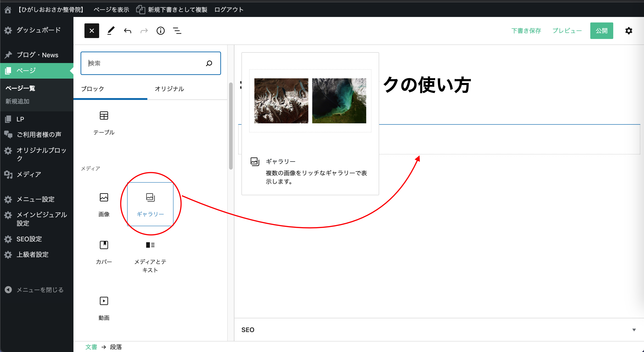Insert a Table block

[104, 123]
